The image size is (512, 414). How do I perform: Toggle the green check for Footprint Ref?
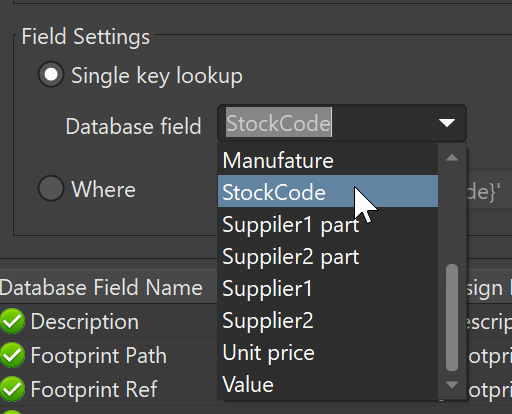tap(12, 389)
